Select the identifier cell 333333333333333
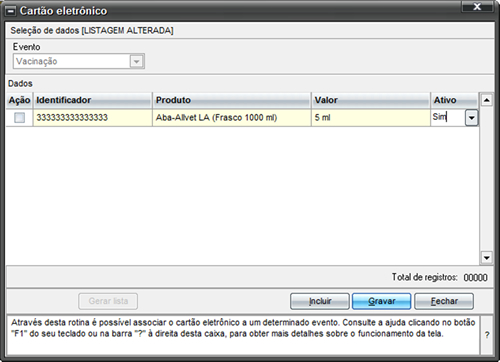The image size is (500, 362). click(x=93, y=118)
